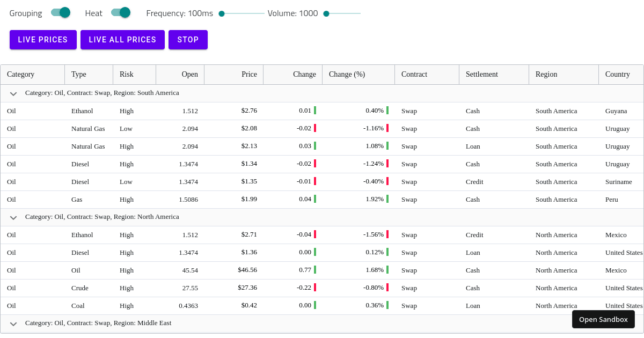Viewport: 644px width, 338px height.
Task: Click the $2.08 price cell
Action: (234, 129)
